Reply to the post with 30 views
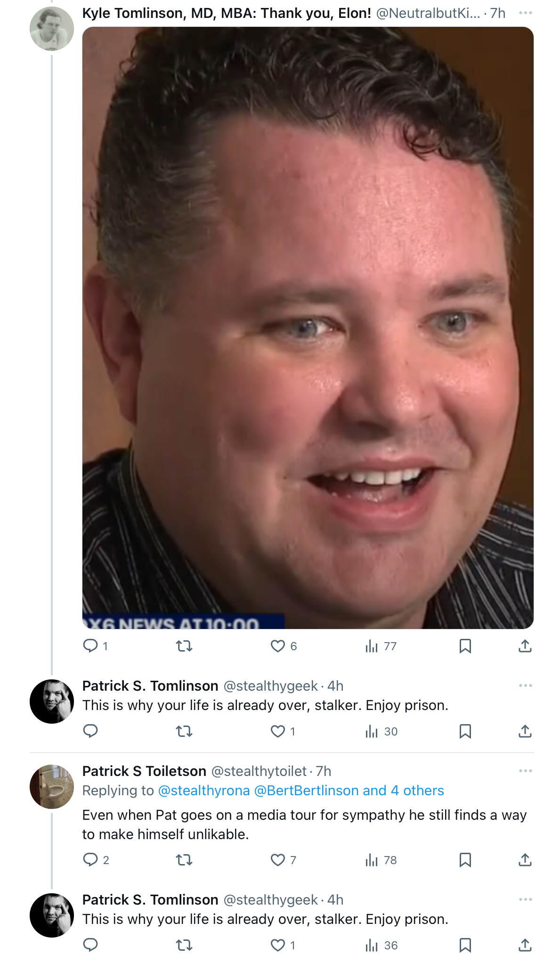 pyautogui.click(x=90, y=731)
